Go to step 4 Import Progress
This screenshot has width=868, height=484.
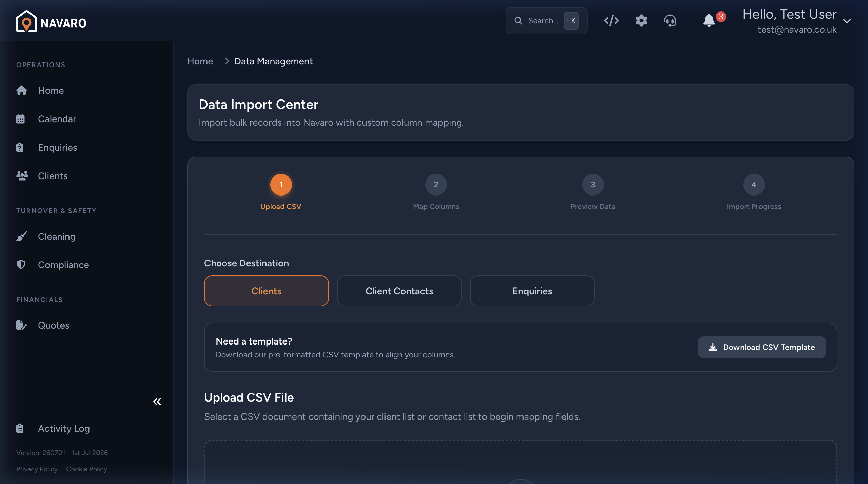754,185
